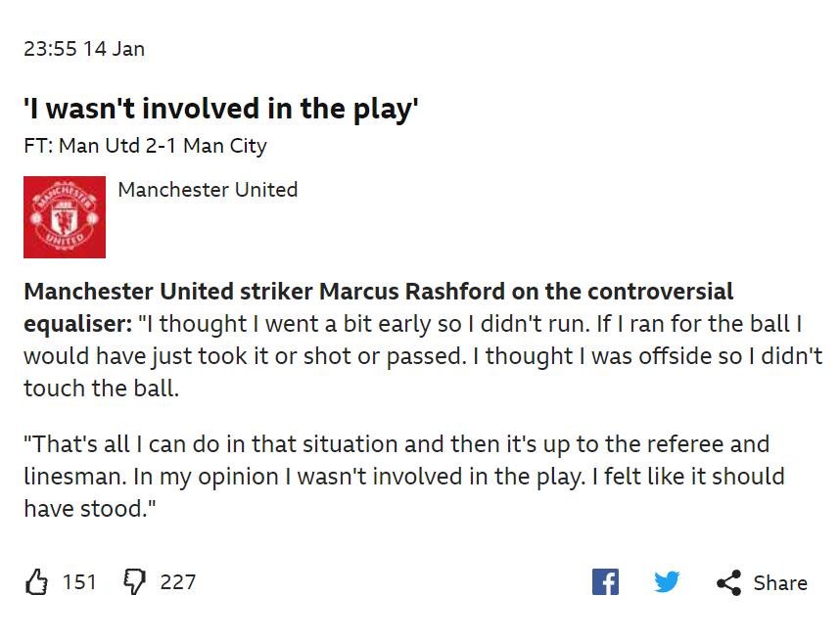The height and width of the screenshot is (642, 840).
Task: Click the share network symbol icon
Action: pos(729,582)
